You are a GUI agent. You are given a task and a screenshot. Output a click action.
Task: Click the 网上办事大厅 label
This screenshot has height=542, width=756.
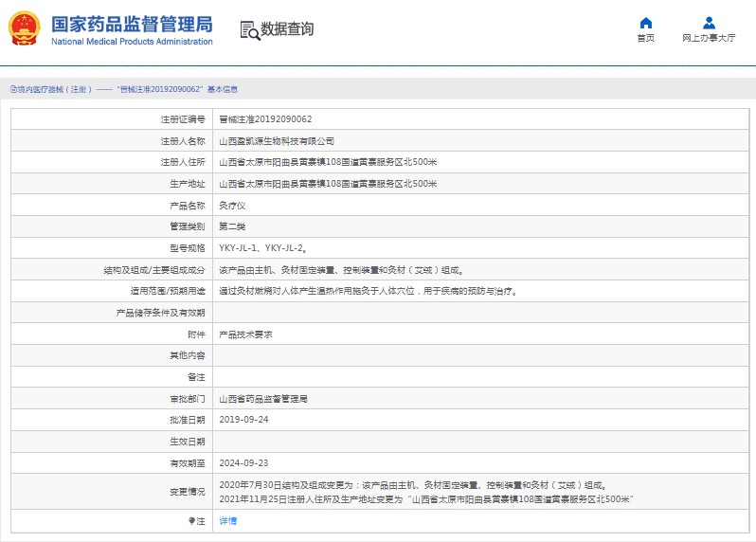[709, 38]
